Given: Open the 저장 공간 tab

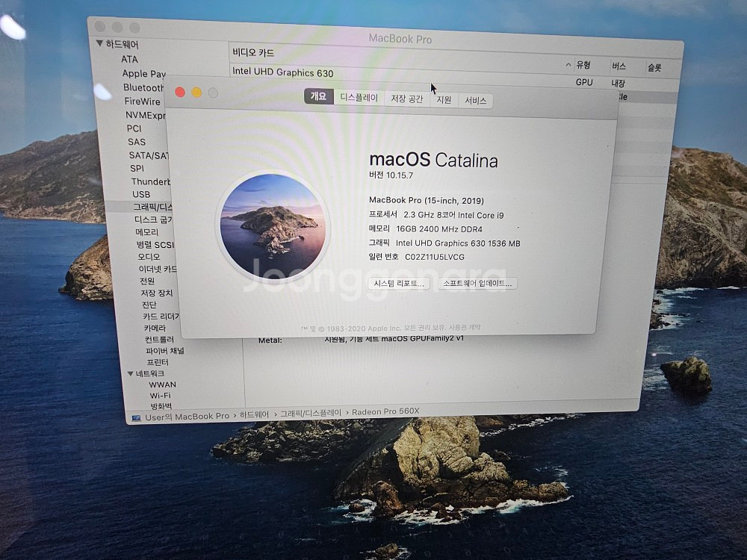Looking at the screenshot, I should pyautogui.click(x=407, y=99).
